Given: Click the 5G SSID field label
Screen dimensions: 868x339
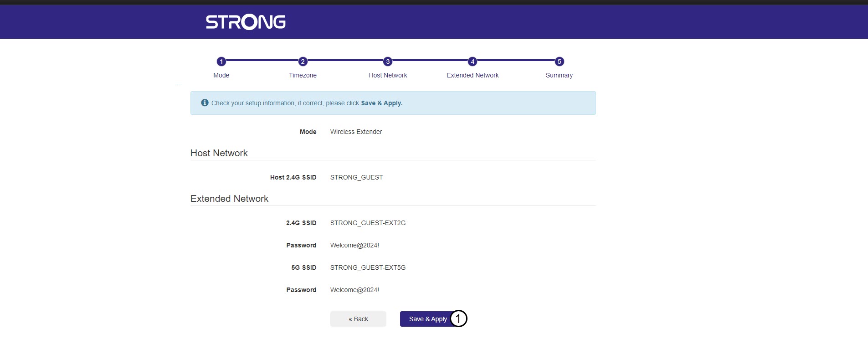Looking at the screenshot, I should 304,267.
